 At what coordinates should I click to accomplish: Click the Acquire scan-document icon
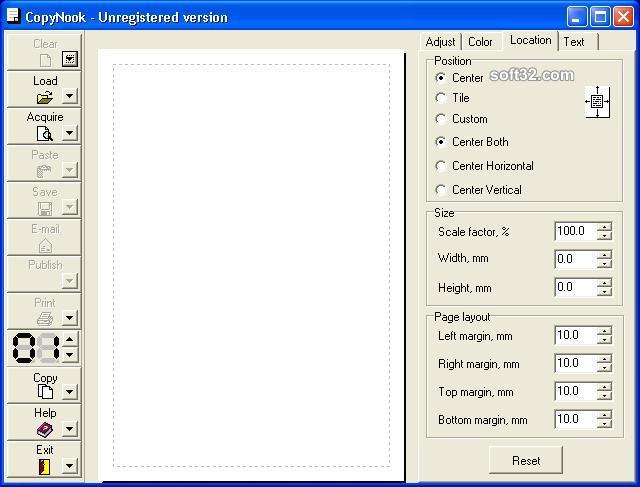44,133
